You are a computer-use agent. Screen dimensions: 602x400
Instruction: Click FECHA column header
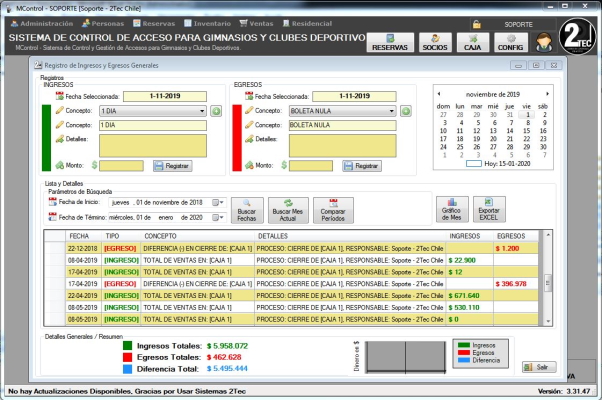pyautogui.click(x=84, y=236)
